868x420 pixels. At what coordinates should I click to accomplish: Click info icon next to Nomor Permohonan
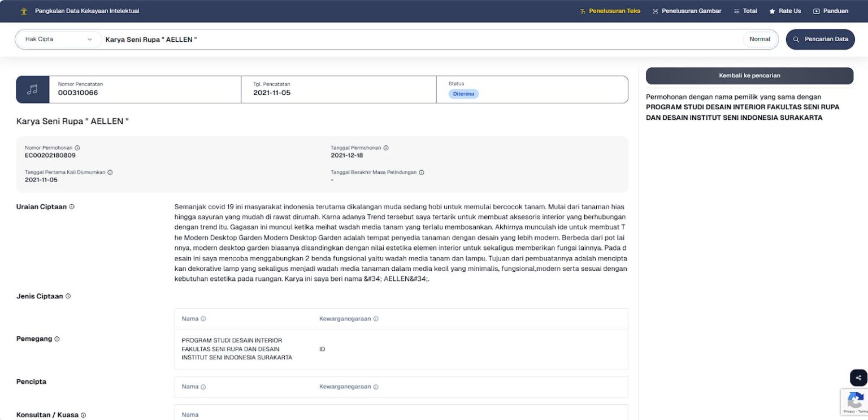(x=77, y=148)
